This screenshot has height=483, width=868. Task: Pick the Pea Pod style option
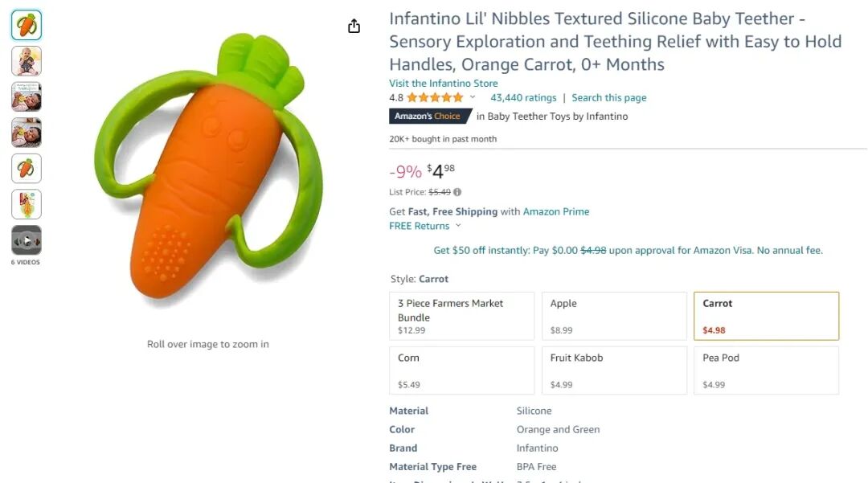pyautogui.click(x=766, y=370)
